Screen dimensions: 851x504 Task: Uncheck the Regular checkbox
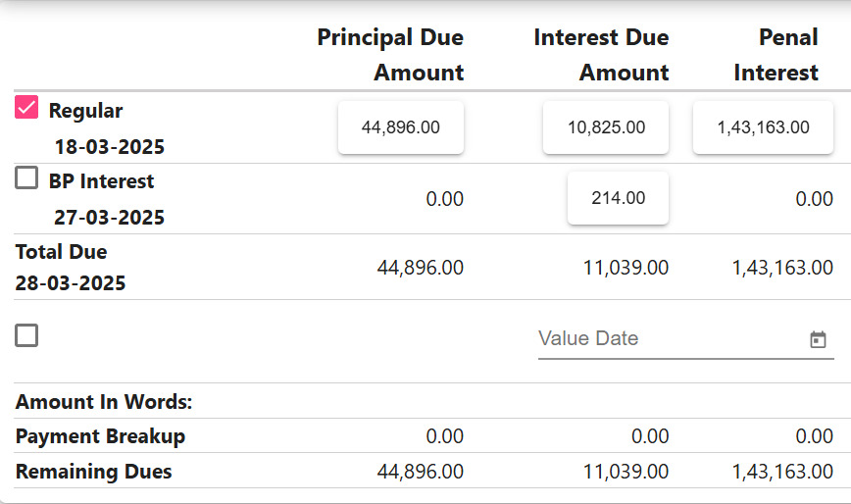[x=27, y=109]
